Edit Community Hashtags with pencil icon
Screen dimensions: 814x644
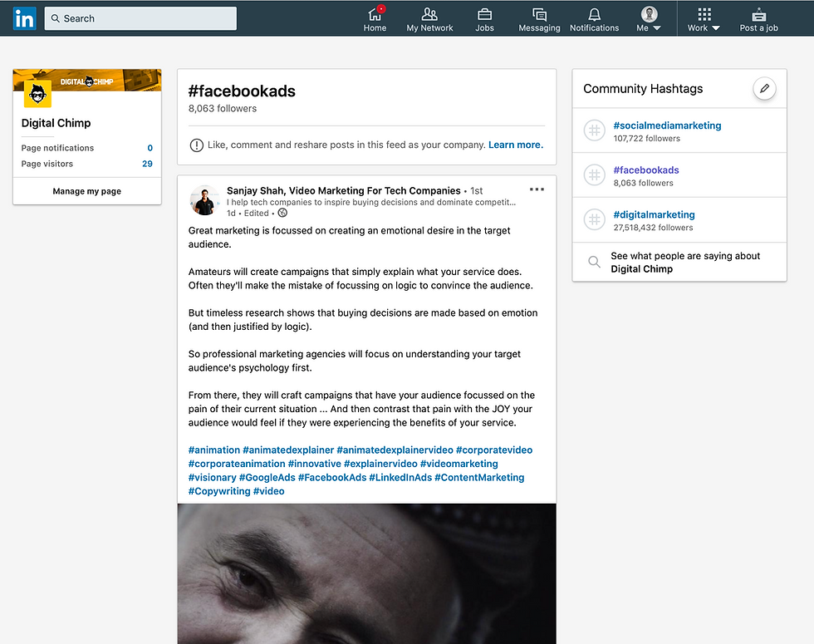tap(764, 89)
